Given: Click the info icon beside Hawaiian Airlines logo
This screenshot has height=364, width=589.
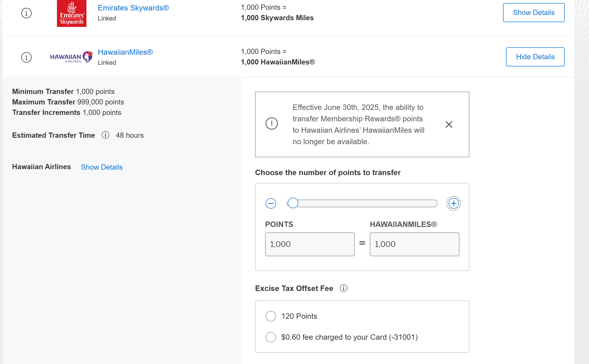Looking at the screenshot, I should [26, 57].
